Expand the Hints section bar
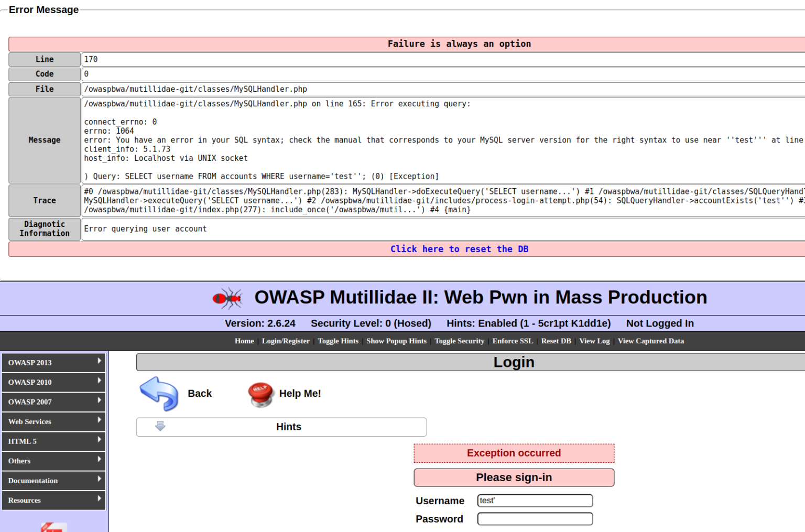 click(288, 427)
